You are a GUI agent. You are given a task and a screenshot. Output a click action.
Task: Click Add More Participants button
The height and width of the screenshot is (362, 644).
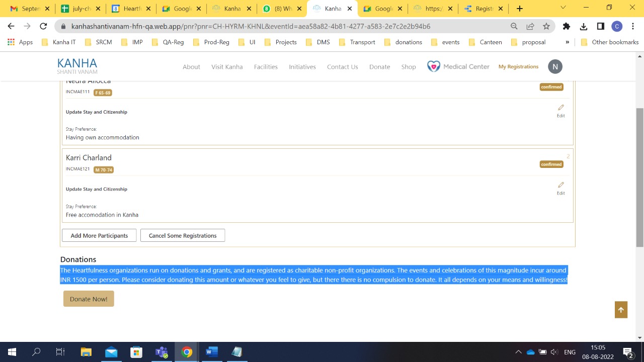tap(99, 235)
